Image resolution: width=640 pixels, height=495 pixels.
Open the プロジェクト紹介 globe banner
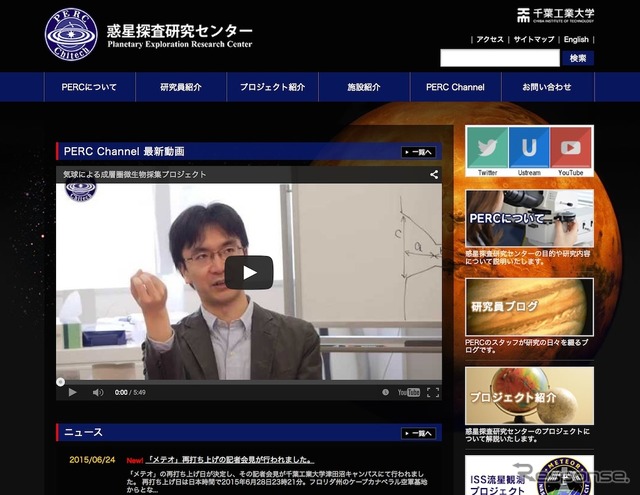point(529,395)
